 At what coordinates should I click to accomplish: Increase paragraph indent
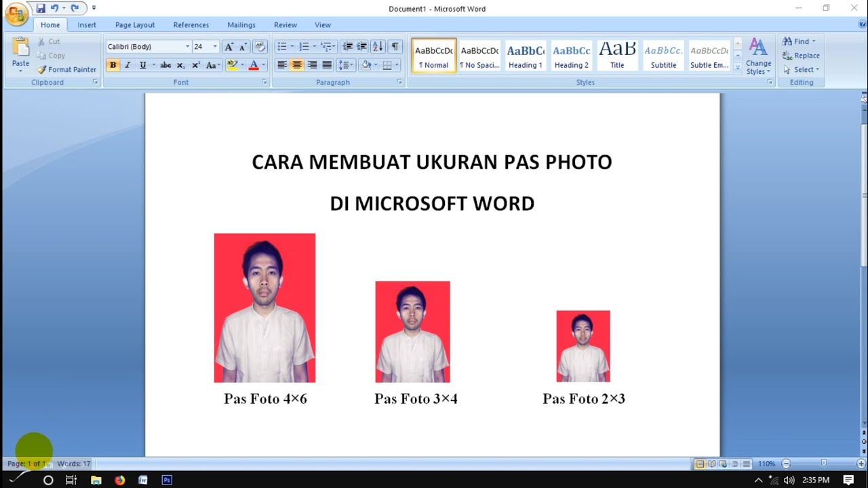362,47
